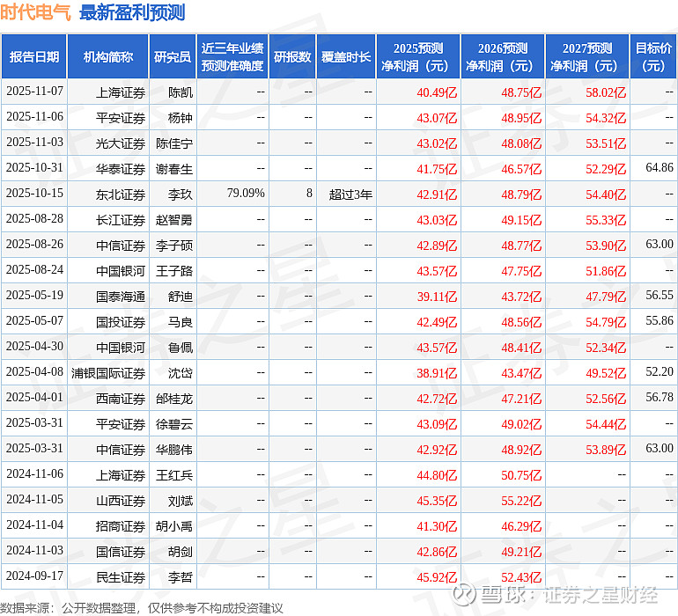The width and height of the screenshot is (678, 616).
Task: Click the 49.15亿 value
Action: click(x=521, y=220)
